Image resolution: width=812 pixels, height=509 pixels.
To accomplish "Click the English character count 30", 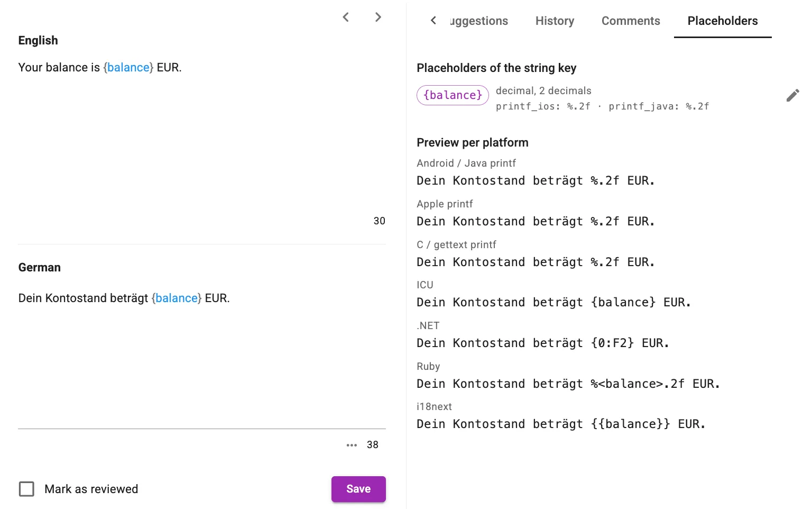I will [x=380, y=221].
